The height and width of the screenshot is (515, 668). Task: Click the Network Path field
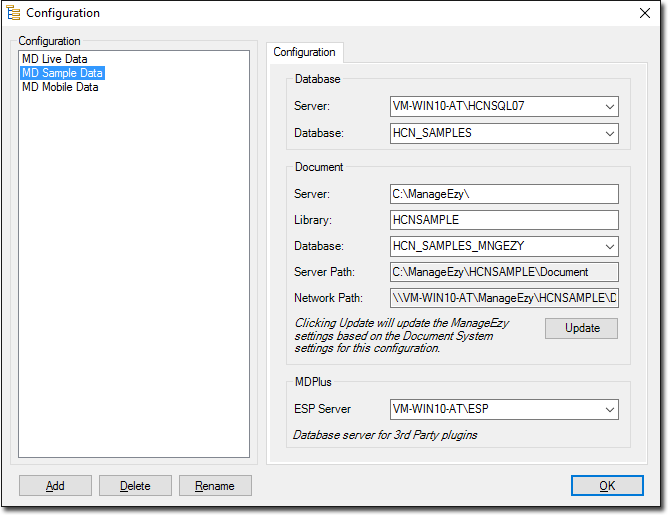[504, 298]
